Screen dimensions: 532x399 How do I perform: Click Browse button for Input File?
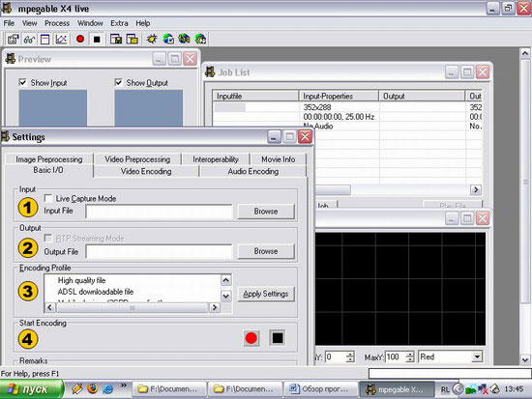pyautogui.click(x=266, y=212)
